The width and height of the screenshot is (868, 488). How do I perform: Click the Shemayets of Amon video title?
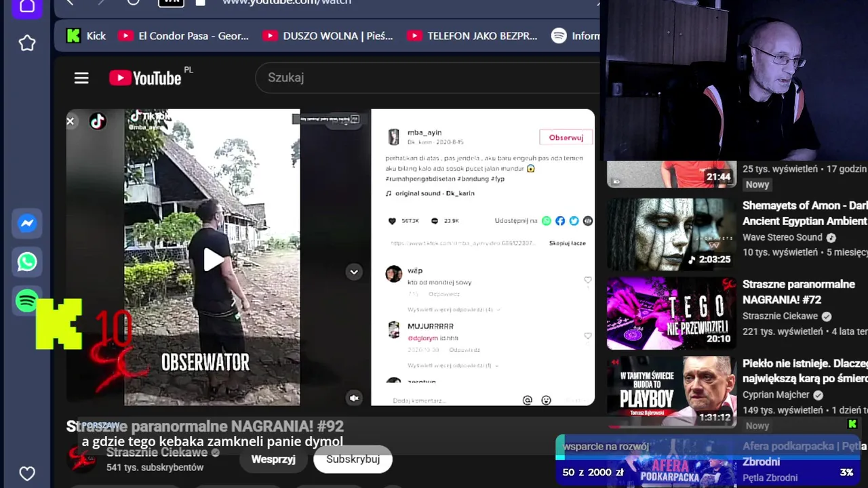(x=805, y=213)
